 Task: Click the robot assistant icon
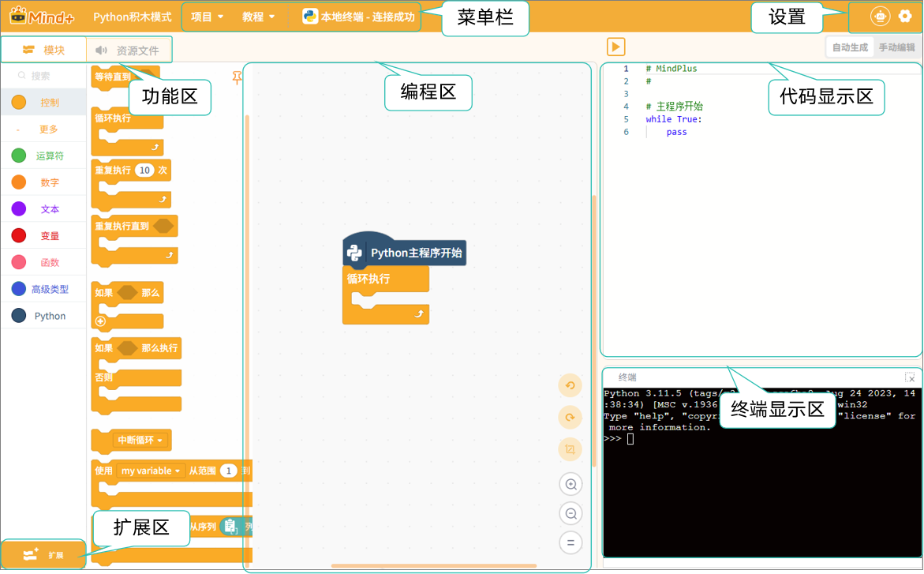pyautogui.click(x=879, y=17)
